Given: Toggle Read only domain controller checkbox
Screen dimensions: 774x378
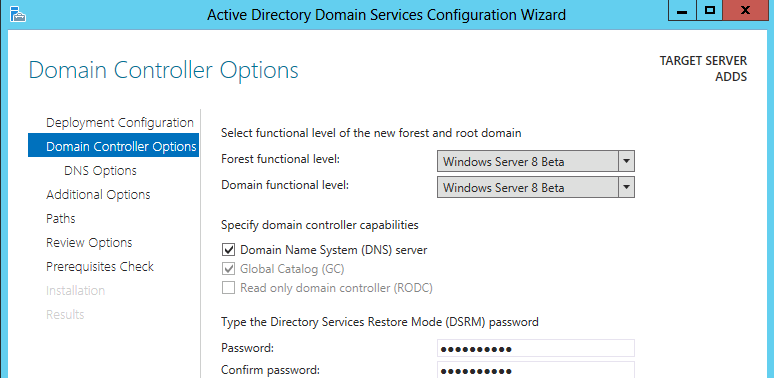Looking at the screenshot, I should click(228, 288).
